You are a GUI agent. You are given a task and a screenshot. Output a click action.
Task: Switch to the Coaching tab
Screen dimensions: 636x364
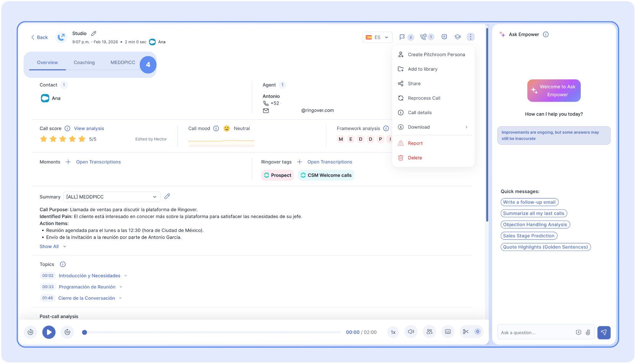(x=84, y=63)
